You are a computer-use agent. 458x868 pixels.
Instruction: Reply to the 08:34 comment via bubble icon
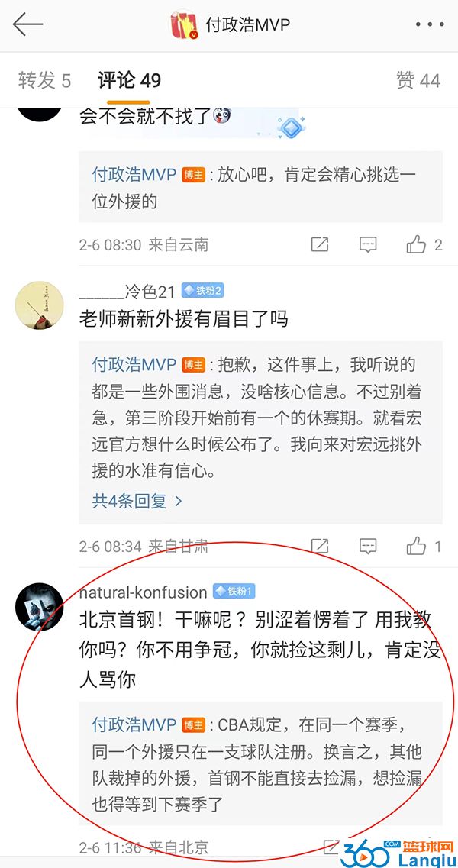pos(368,547)
